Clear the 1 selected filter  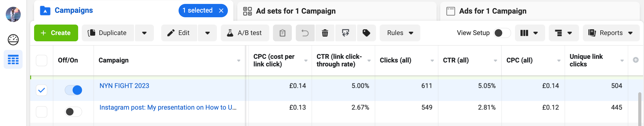(221, 10)
